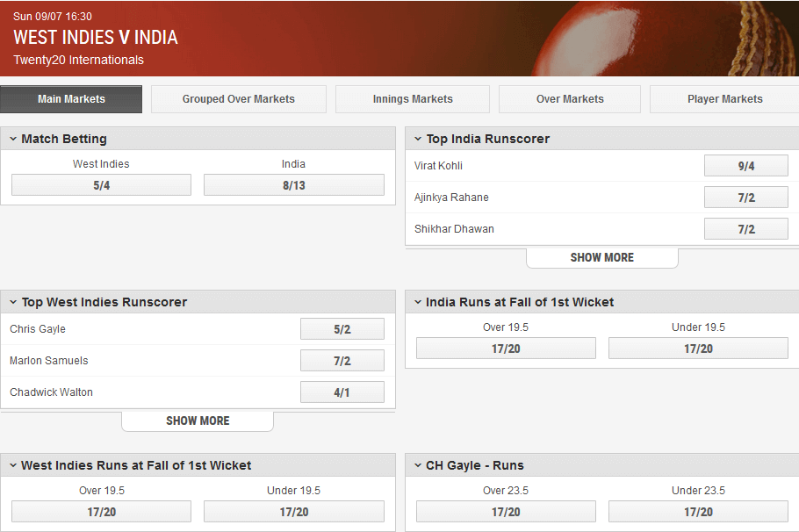Choose CH Gayle Over 23.5 runs odds
The width and height of the screenshot is (799, 532).
point(506,512)
